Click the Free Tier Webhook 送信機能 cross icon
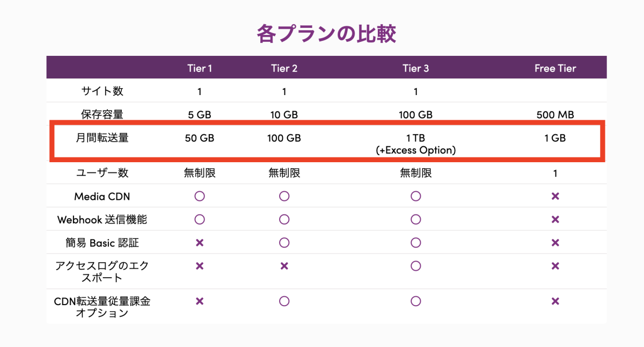644x347 pixels. pos(555,220)
